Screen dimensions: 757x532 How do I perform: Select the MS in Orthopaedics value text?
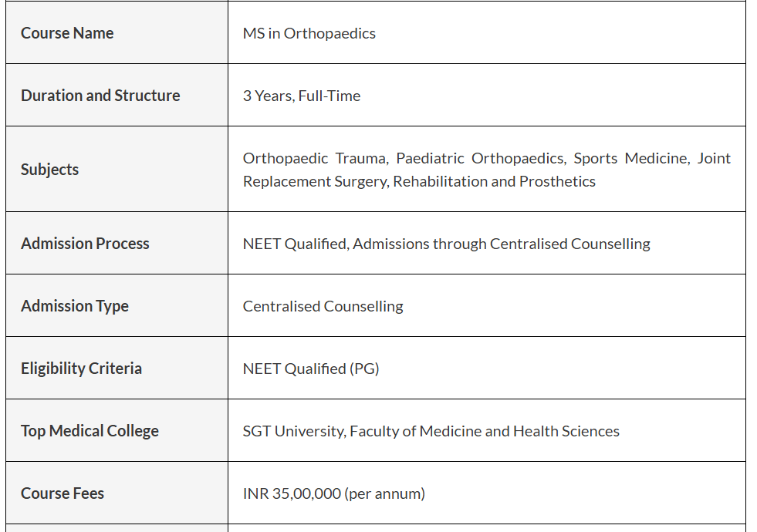[x=309, y=33]
